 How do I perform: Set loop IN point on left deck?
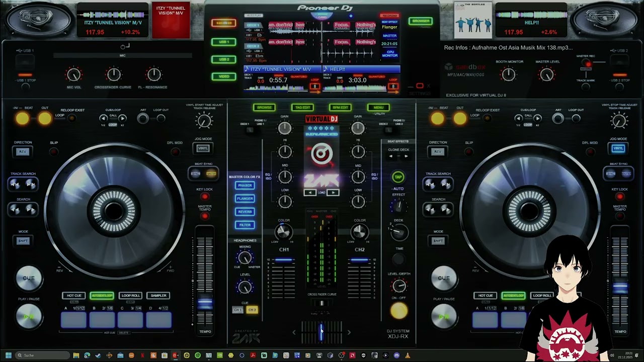click(x=22, y=119)
